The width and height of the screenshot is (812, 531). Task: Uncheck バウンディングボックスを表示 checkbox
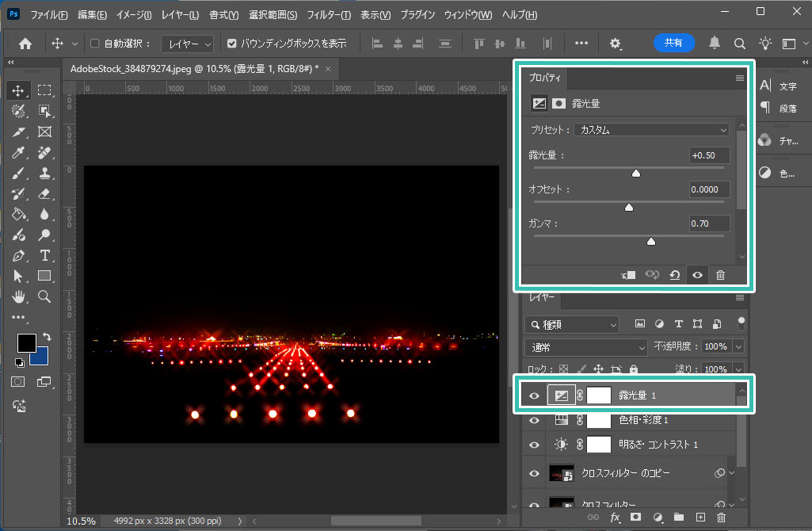click(x=231, y=44)
